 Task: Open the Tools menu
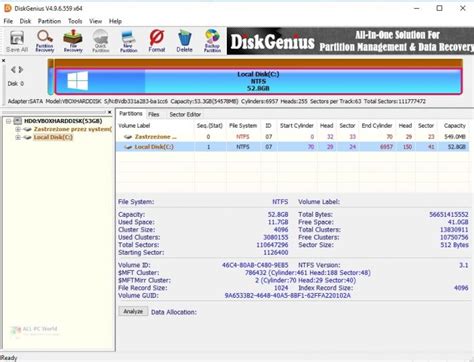click(75, 21)
